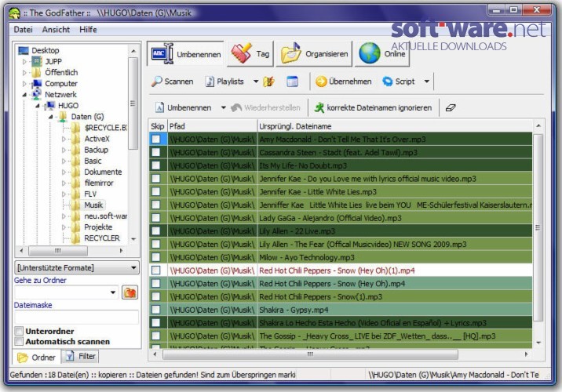
Task: Skip checkbox for Amy Macdonald row
Action: 156,139
